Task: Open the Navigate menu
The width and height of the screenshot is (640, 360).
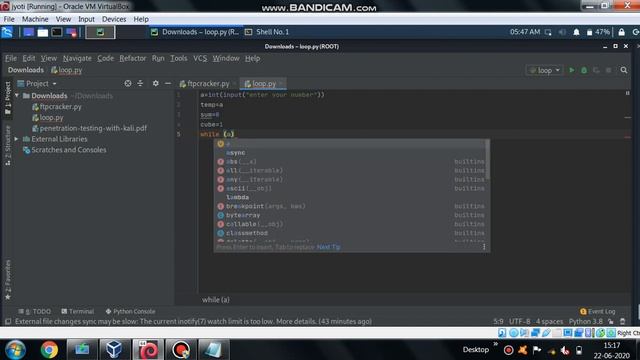Action: (77, 58)
